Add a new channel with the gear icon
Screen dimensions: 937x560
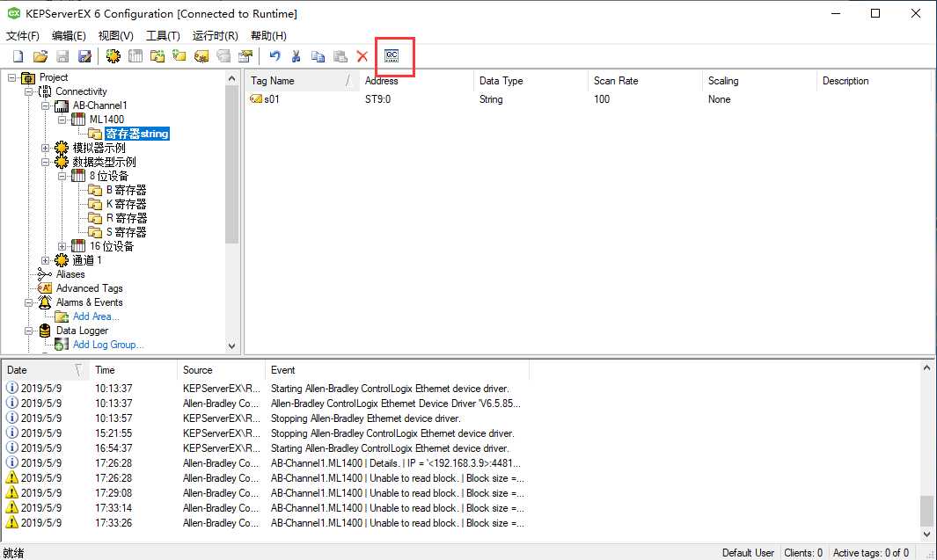coord(113,56)
